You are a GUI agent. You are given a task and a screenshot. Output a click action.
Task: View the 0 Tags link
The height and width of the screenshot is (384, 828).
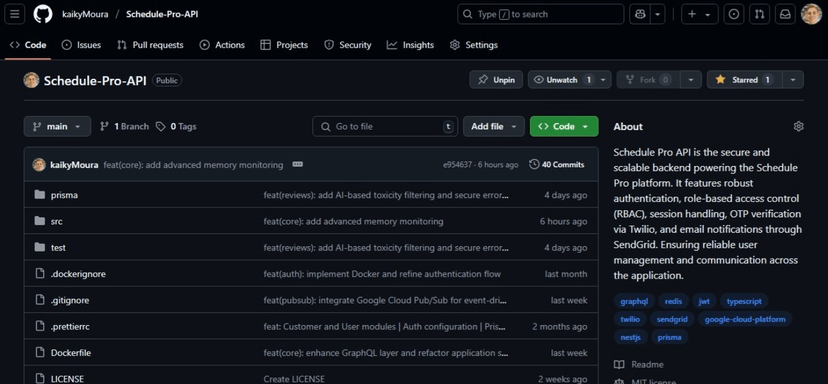[176, 126]
